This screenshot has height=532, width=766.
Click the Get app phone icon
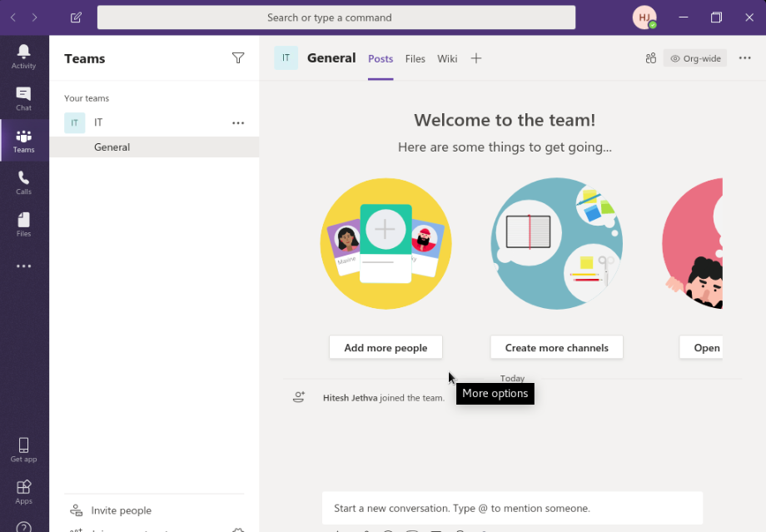click(x=23, y=450)
